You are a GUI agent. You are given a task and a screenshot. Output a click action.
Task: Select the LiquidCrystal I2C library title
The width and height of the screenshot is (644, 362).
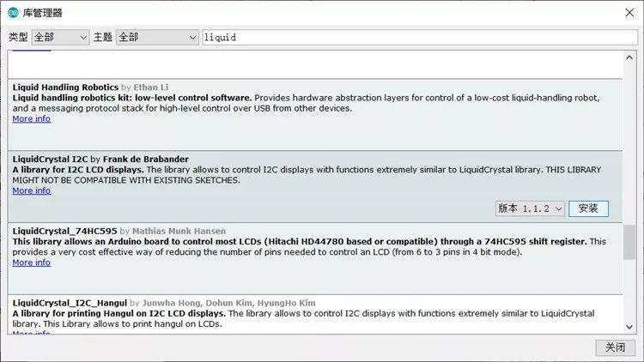[50, 160]
